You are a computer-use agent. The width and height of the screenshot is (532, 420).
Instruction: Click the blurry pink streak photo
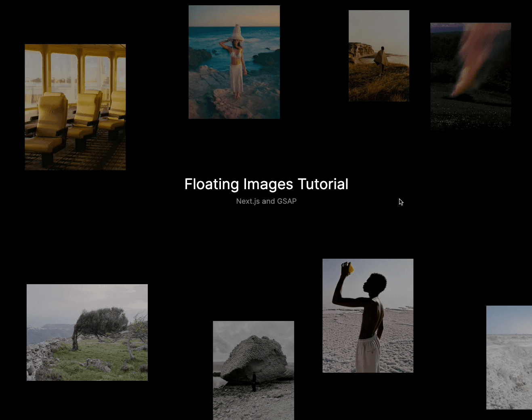(x=470, y=76)
